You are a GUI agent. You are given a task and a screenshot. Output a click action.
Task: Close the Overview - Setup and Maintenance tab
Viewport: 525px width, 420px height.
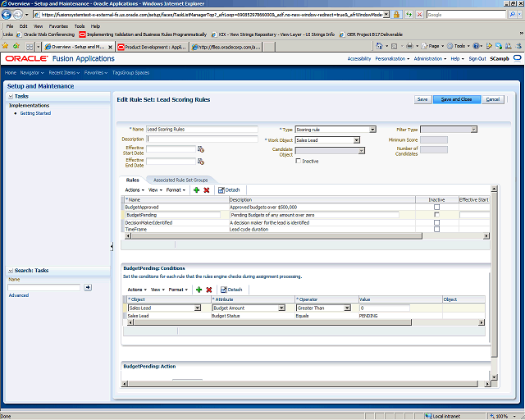110,48
